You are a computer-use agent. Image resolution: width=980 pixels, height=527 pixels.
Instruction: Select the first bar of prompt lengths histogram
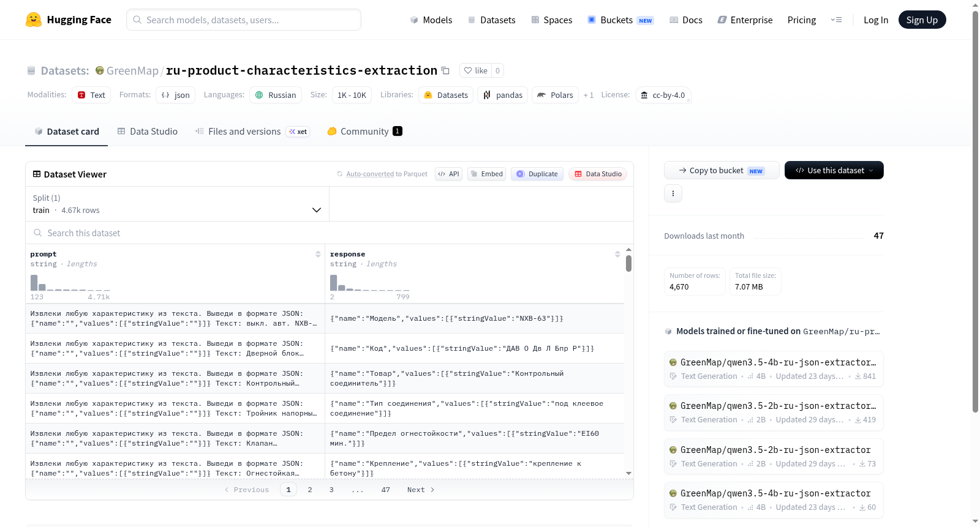[x=34, y=282]
